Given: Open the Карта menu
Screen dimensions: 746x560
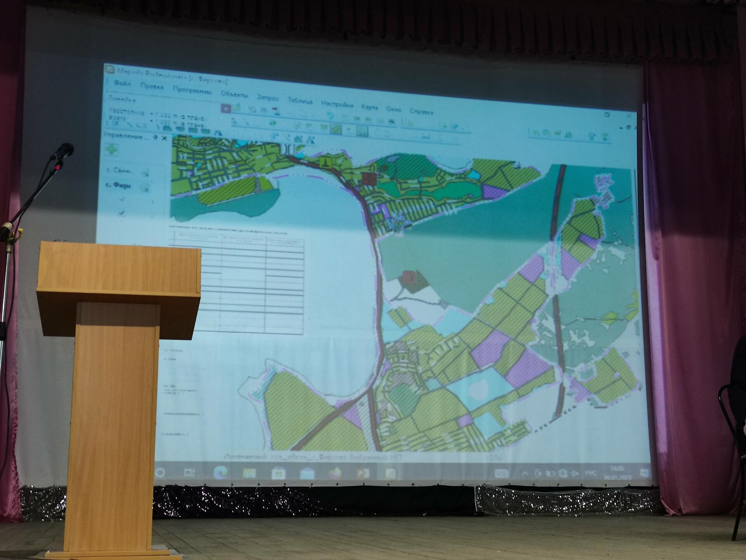Looking at the screenshot, I should point(369,107).
